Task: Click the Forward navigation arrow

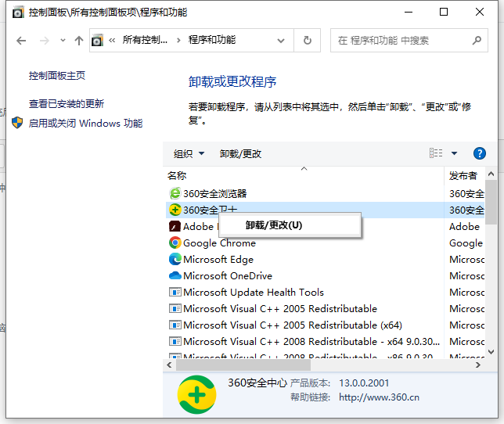Action: tap(45, 41)
